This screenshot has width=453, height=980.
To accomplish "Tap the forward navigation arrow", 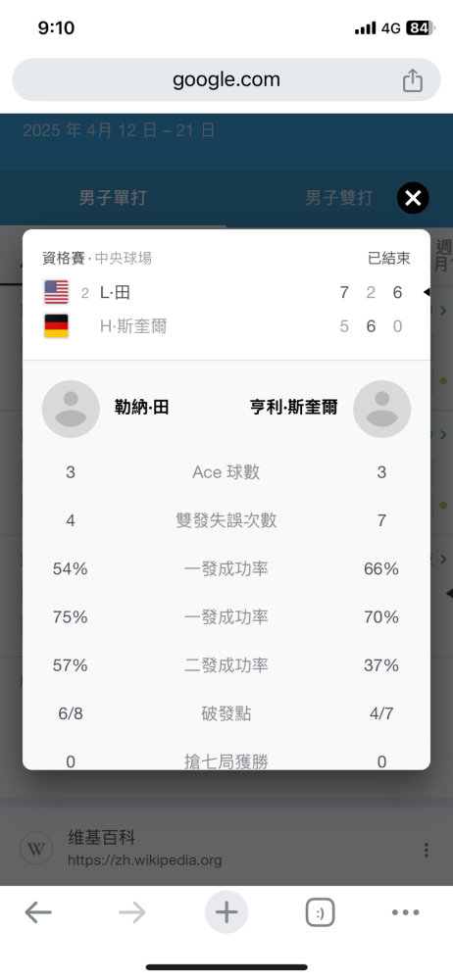I will point(132,912).
